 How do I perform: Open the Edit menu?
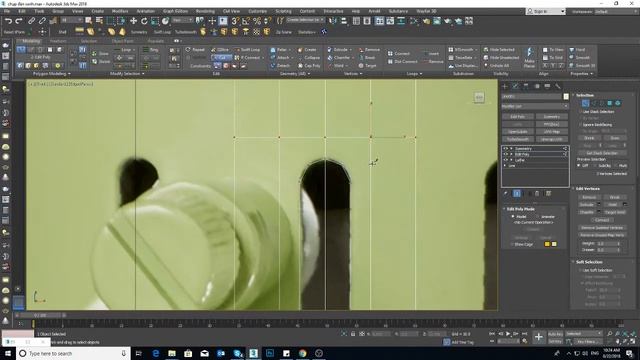pyautogui.click(x=22, y=11)
